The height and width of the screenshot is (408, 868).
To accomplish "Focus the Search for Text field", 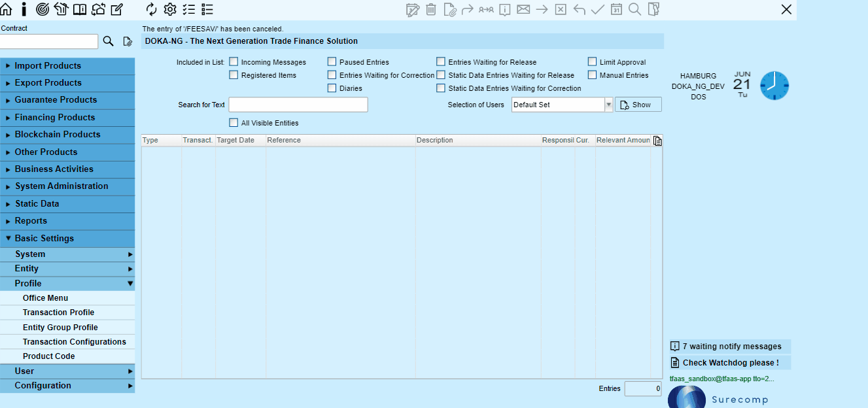I will pyautogui.click(x=298, y=105).
